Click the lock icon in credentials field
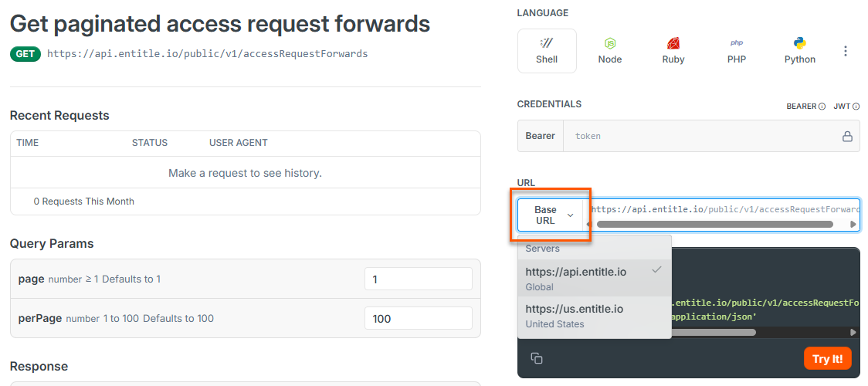The height and width of the screenshot is (386, 868). 847,136
